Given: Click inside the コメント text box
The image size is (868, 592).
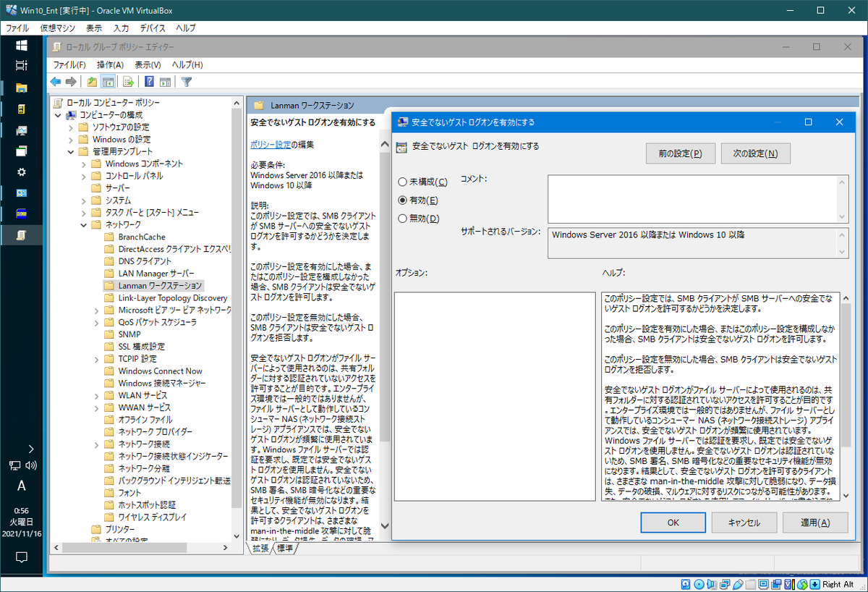Looking at the screenshot, I should (x=692, y=198).
